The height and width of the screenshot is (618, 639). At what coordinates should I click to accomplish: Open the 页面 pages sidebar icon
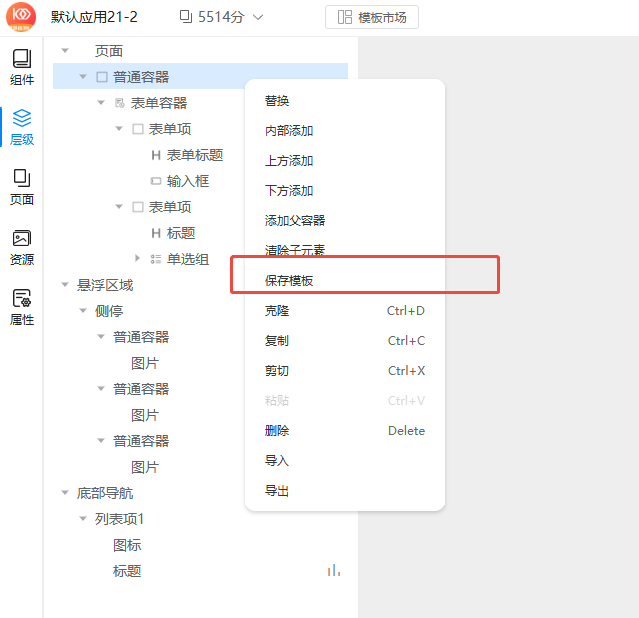click(x=21, y=187)
